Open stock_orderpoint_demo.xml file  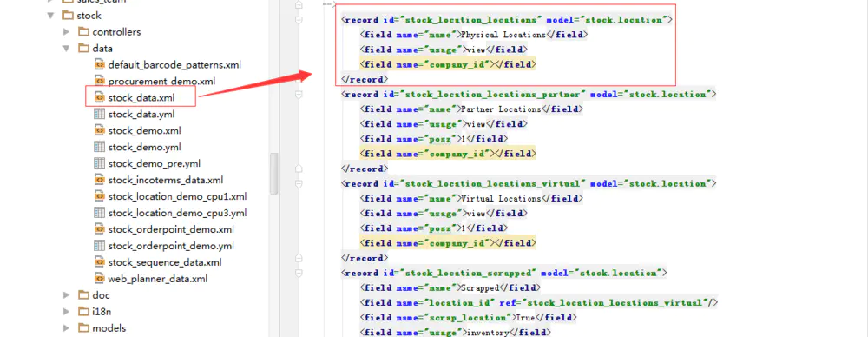click(171, 229)
